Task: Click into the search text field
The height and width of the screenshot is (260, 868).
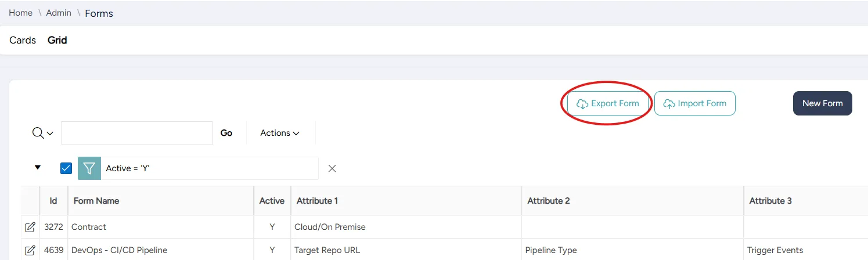Action: click(x=137, y=133)
